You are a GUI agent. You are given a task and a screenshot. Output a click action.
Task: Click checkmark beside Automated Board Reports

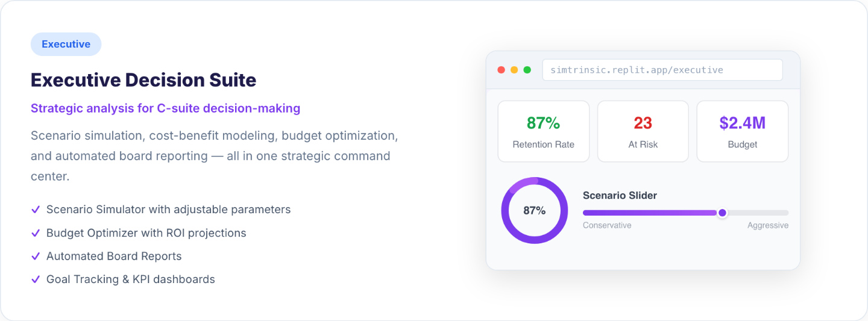[36, 256]
